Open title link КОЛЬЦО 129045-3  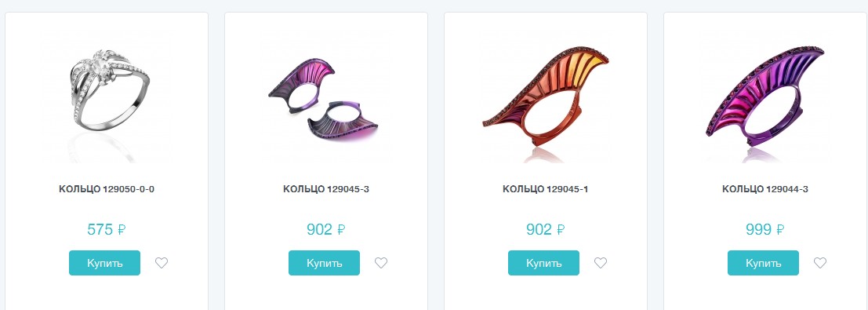(x=326, y=189)
